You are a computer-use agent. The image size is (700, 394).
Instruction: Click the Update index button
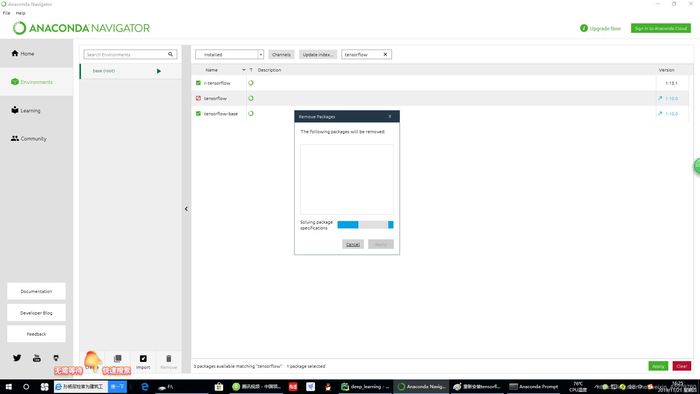tap(318, 54)
